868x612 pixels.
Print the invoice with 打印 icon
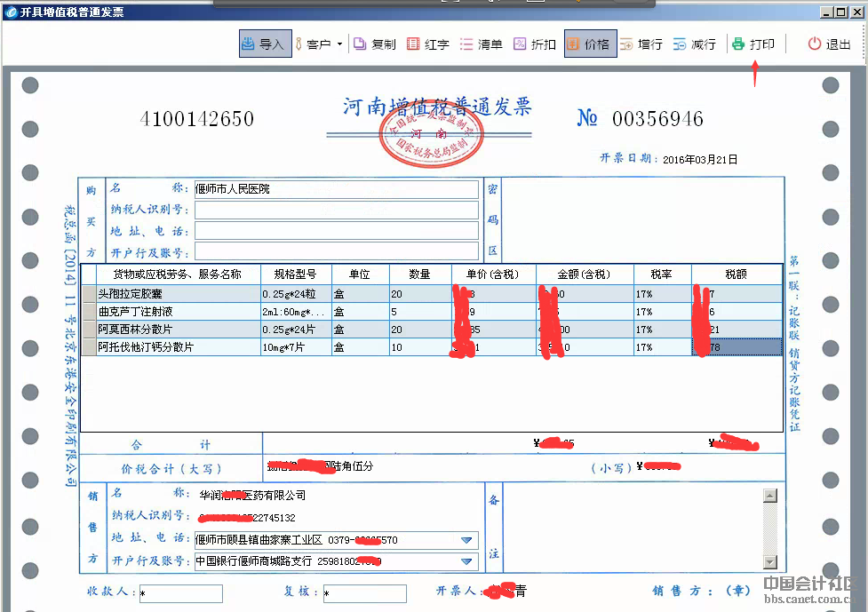click(753, 44)
